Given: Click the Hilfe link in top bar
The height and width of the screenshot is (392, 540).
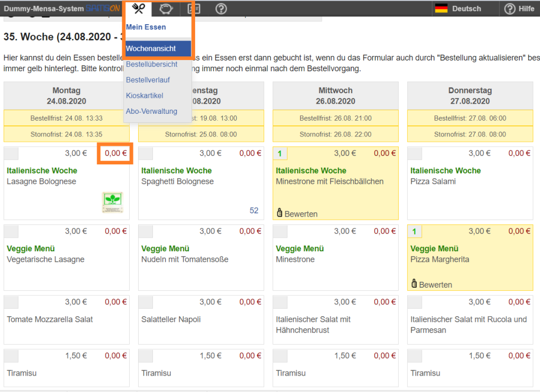Looking at the screenshot, I should pyautogui.click(x=526, y=8).
